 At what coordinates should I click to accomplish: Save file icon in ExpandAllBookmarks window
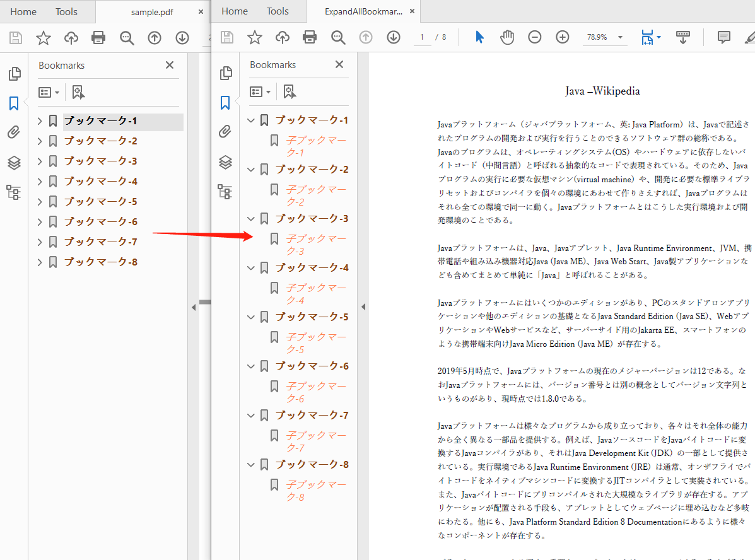point(227,37)
